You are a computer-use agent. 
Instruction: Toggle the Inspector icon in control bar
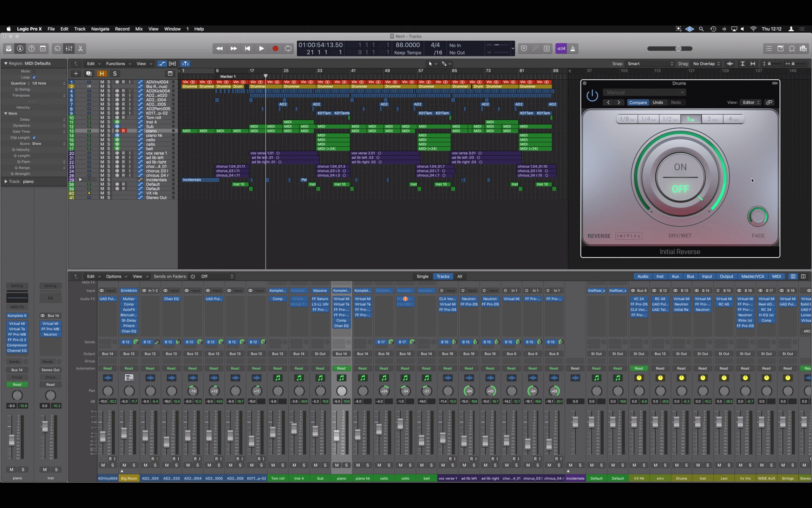20,48
